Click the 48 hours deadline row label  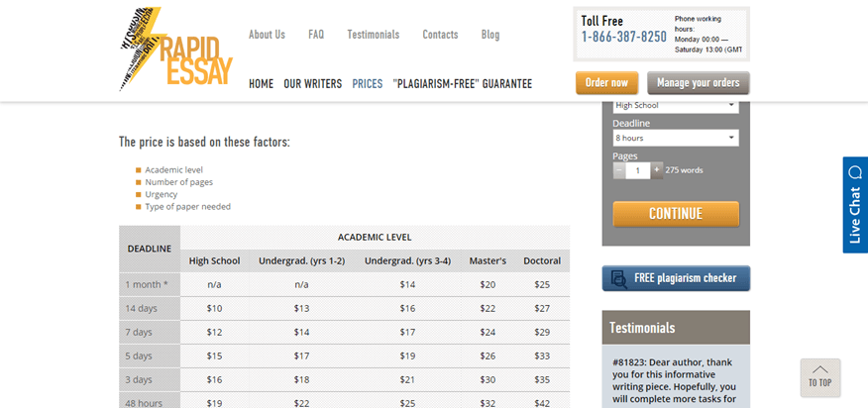(144, 404)
